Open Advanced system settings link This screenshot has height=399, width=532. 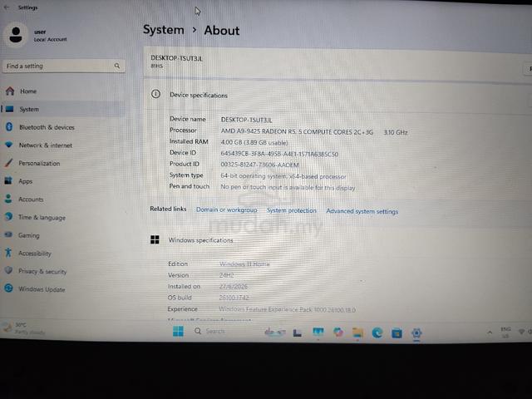362,211
